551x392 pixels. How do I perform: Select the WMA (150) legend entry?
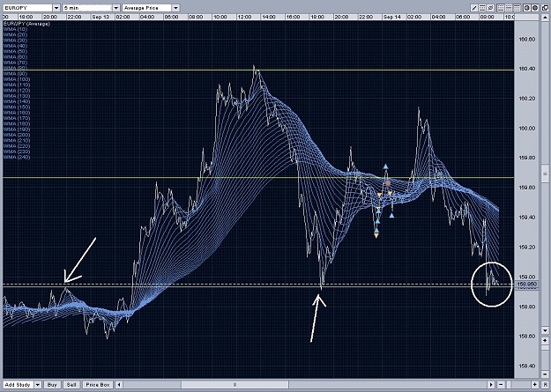[17, 107]
